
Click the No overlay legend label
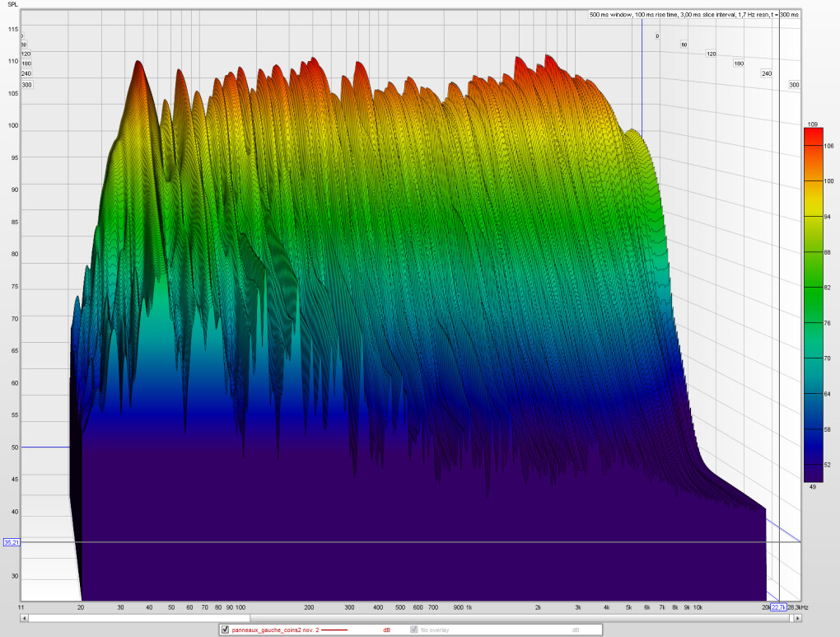[435, 630]
